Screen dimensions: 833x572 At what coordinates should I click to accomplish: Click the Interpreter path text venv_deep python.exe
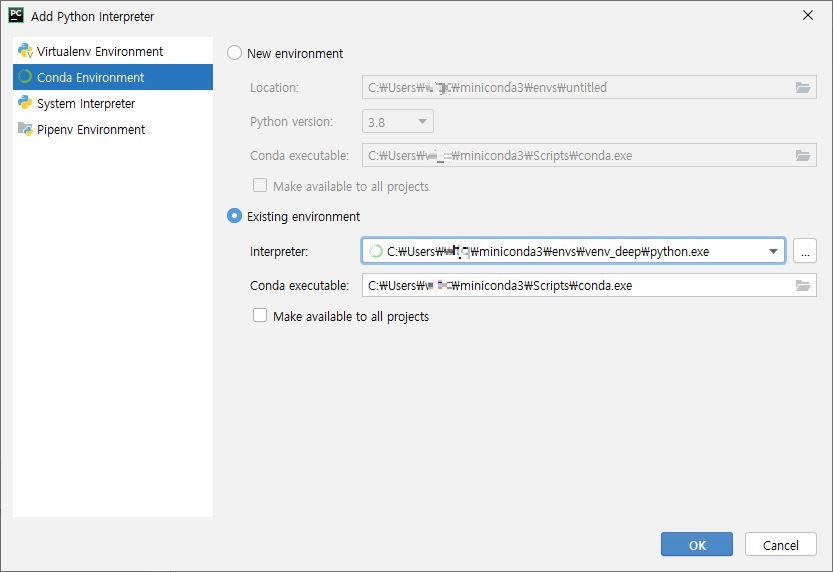click(548, 251)
